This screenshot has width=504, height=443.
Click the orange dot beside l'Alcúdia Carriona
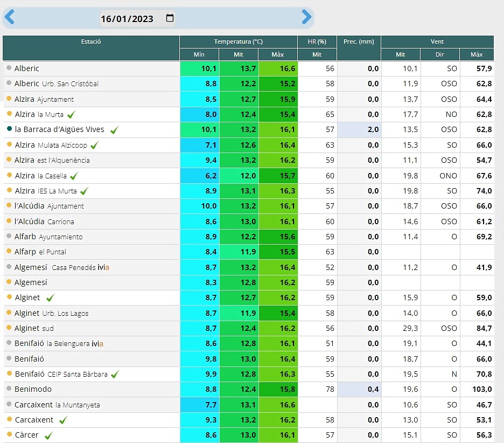(9, 221)
